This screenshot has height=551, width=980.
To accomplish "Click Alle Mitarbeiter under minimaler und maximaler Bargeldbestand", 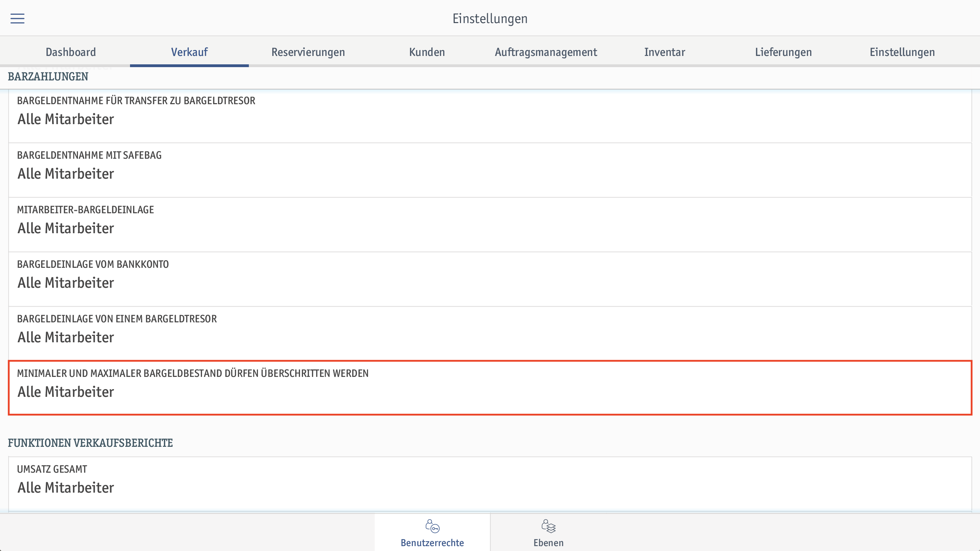I will [66, 392].
